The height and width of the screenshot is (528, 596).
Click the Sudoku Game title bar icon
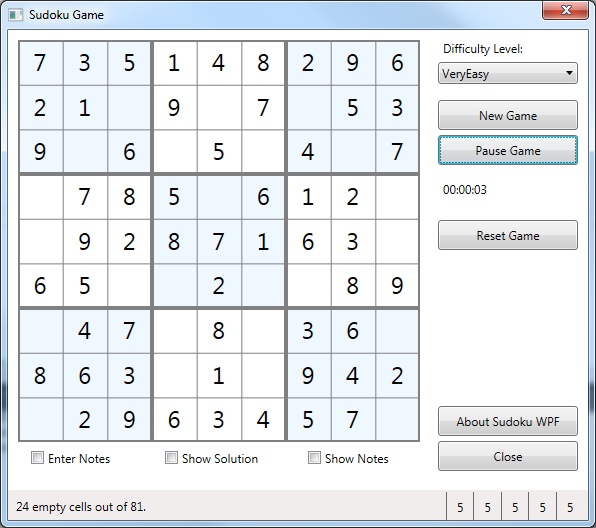coord(16,15)
